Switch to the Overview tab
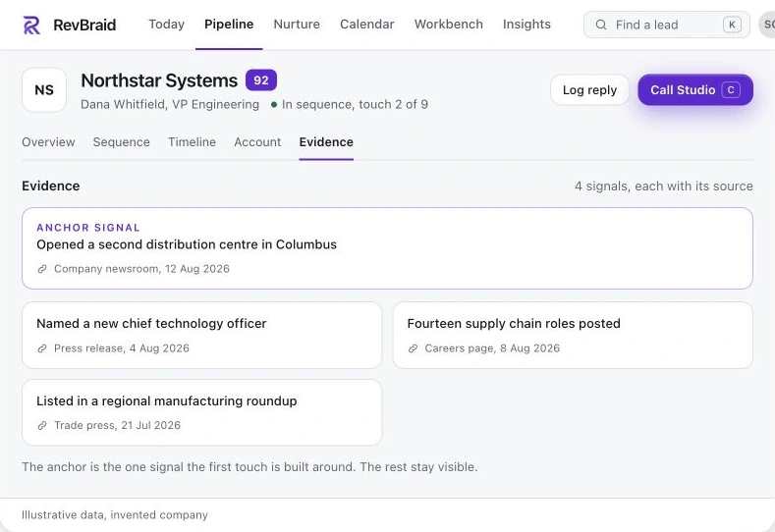 [x=48, y=142]
